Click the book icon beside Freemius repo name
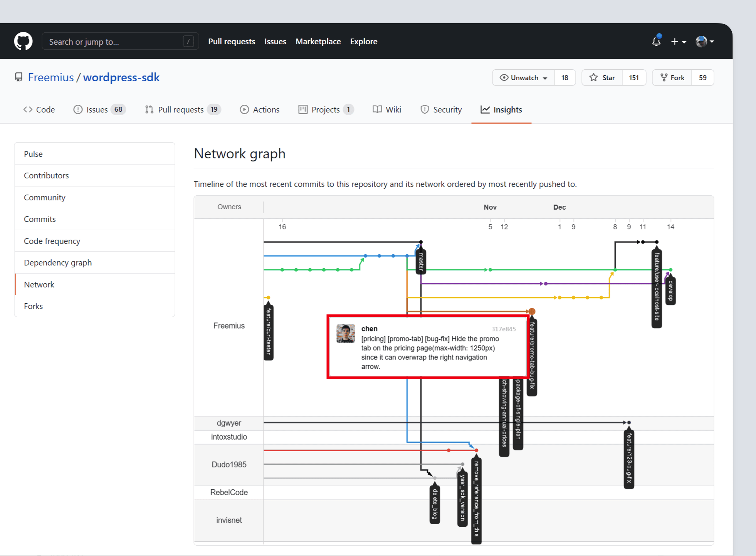 (x=18, y=77)
